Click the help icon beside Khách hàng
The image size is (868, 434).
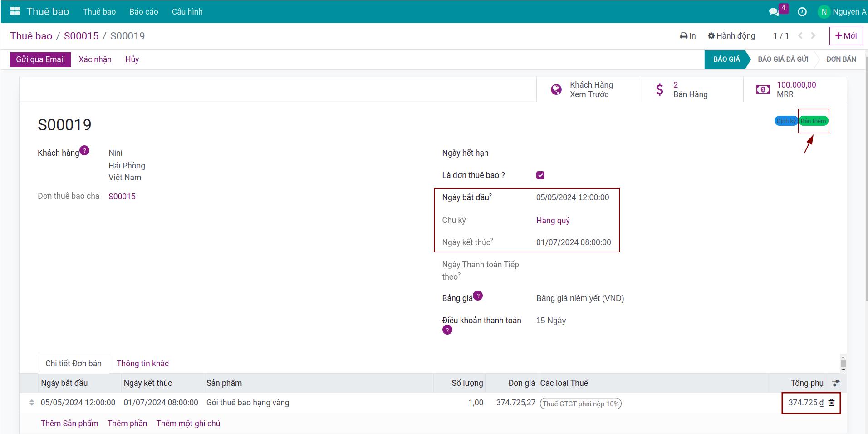click(84, 150)
